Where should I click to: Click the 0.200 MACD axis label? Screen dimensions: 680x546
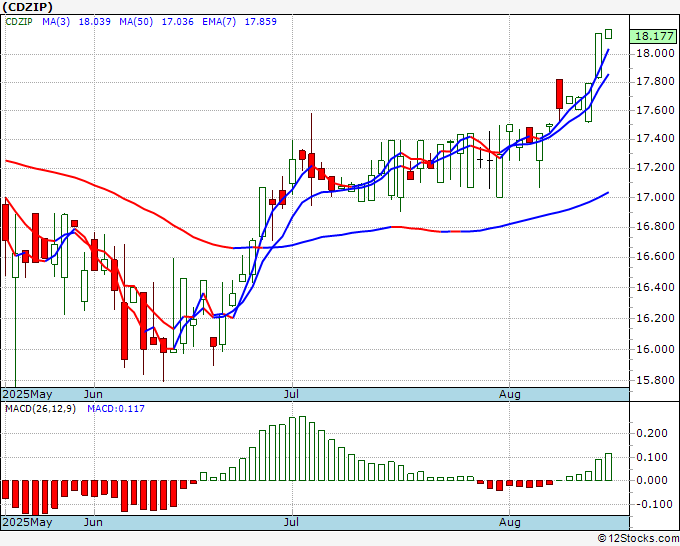pyautogui.click(x=652, y=433)
